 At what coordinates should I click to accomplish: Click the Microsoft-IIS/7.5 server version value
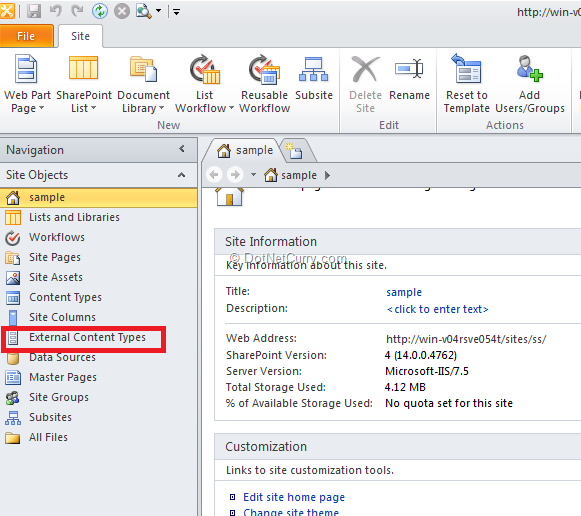coord(427,371)
